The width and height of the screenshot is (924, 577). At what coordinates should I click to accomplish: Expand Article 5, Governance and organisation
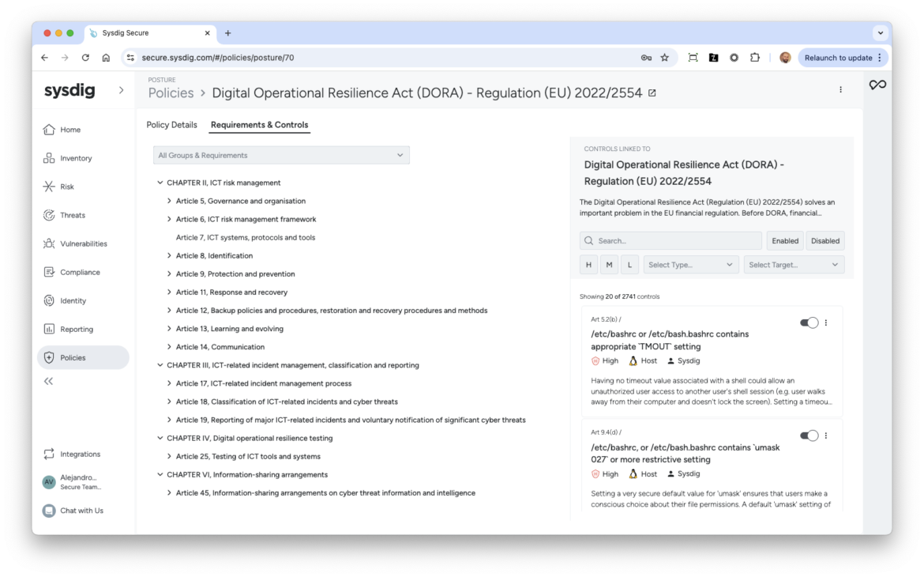[169, 202]
